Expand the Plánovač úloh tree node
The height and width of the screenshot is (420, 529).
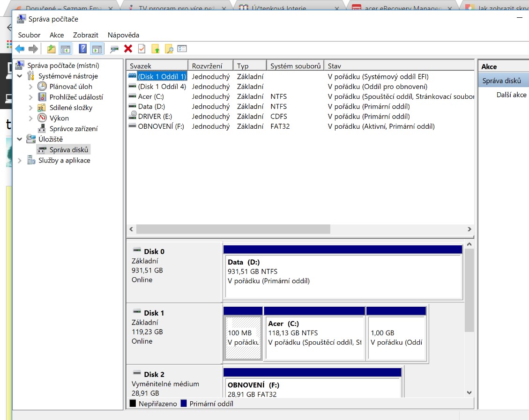[31, 87]
